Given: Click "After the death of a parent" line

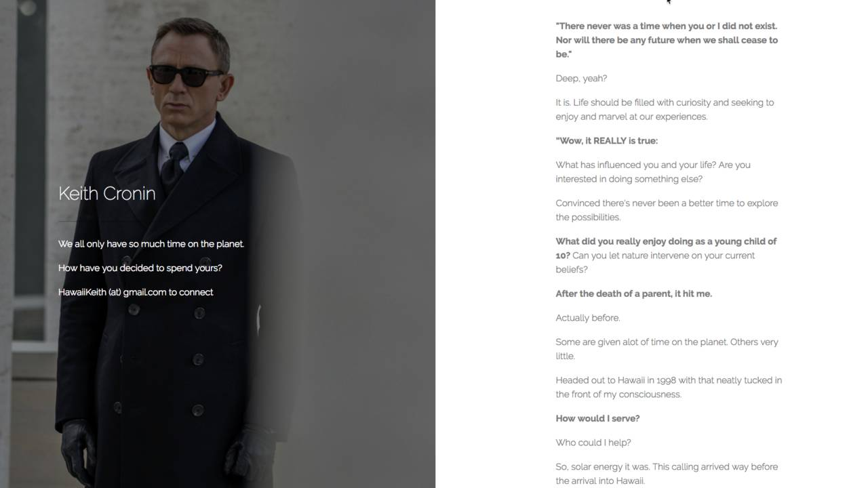Looking at the screenshot, I should (633, 294).
